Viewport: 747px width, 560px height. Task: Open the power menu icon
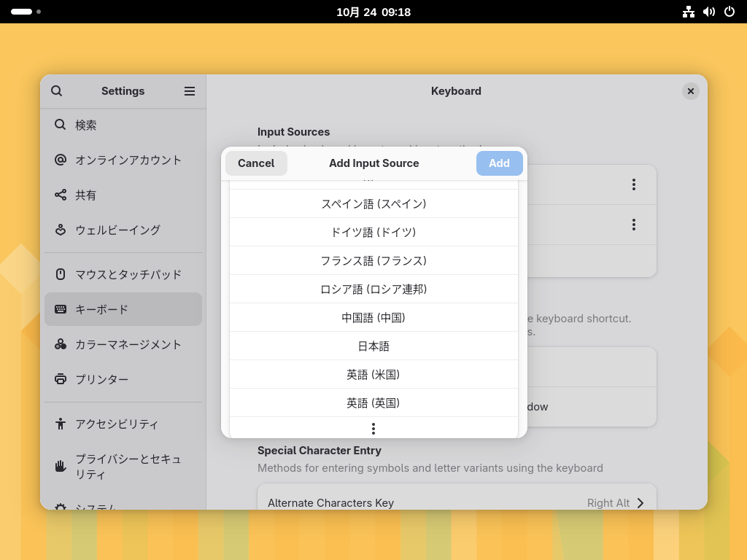(729, 12)
